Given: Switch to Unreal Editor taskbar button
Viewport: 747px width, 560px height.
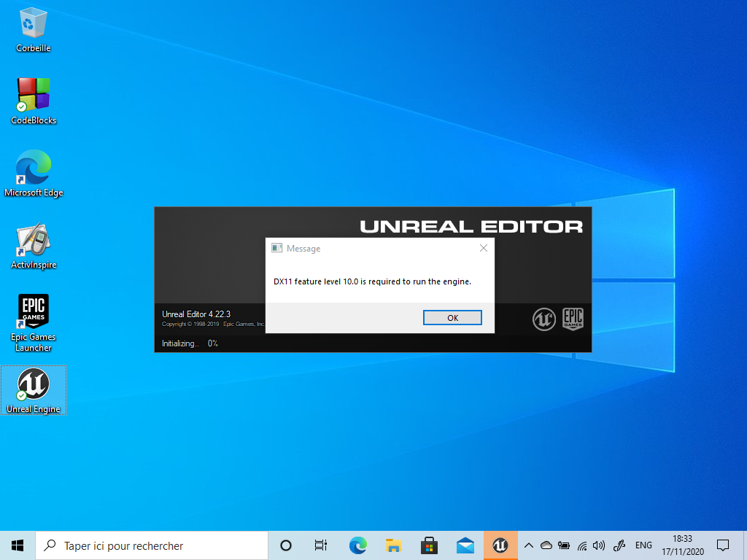Looking at the screenshot, I should (x=500, y=545).
